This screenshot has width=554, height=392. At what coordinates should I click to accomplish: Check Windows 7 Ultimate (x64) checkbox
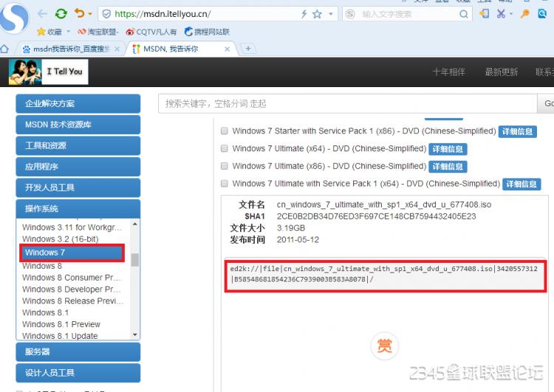224,148
